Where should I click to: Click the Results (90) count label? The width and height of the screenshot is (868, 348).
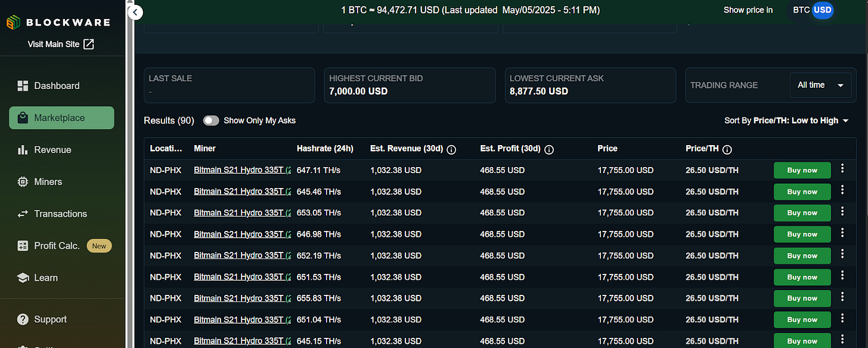click(x=169, y=121)
